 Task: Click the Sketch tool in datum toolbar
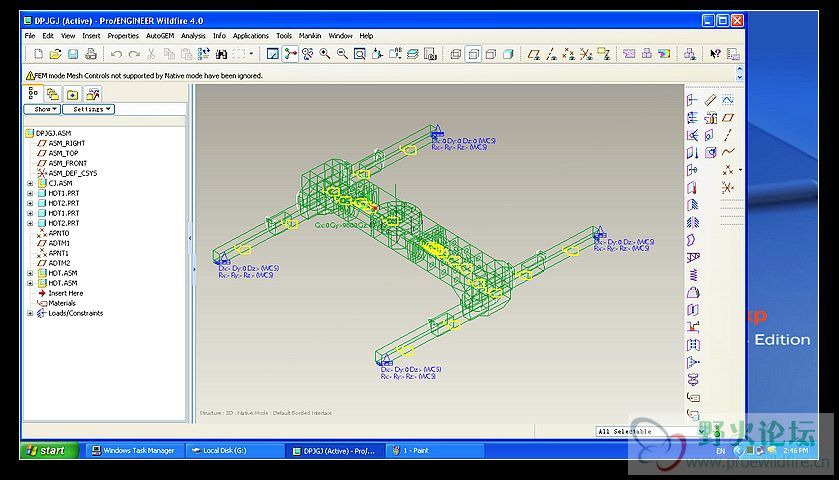(728, 100)
